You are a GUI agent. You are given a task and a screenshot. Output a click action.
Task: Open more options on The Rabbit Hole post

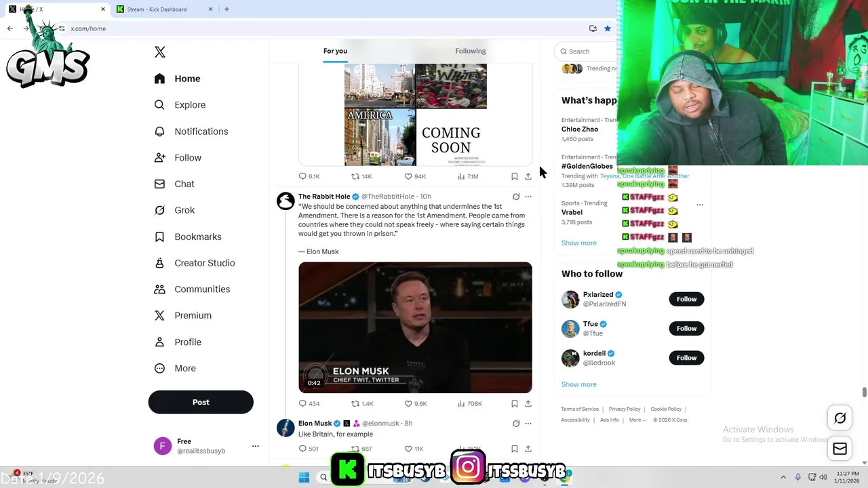click(528, 197)
